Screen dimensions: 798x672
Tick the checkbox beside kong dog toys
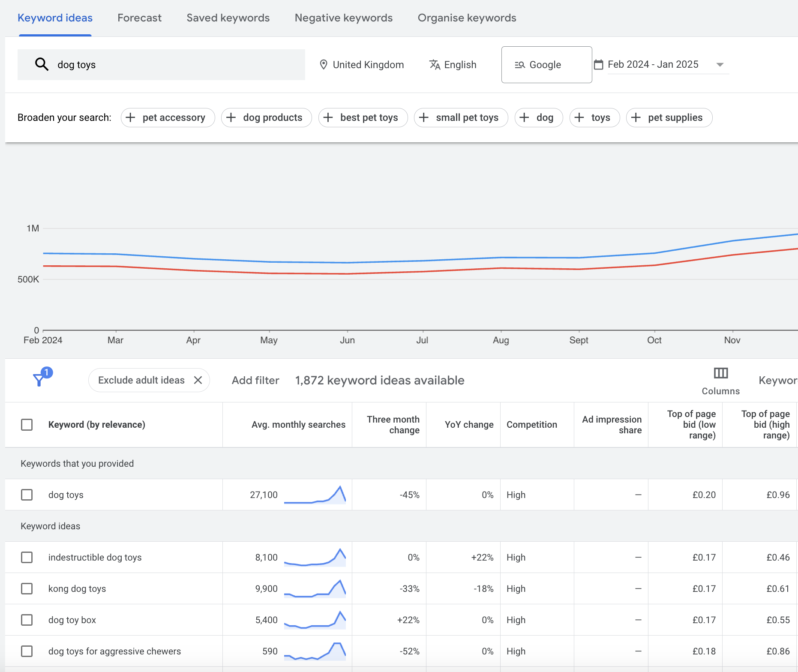coord(27,588)
